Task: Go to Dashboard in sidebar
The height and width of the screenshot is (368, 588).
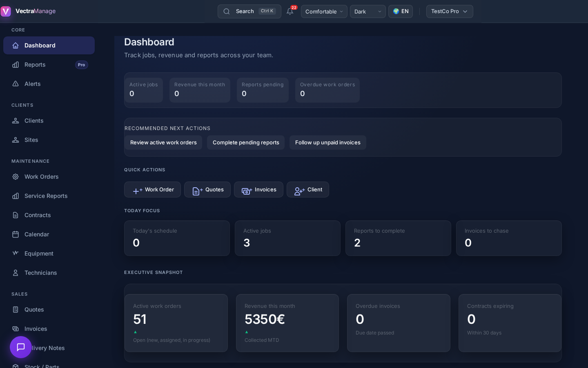Action: click(x=49, y=45)
